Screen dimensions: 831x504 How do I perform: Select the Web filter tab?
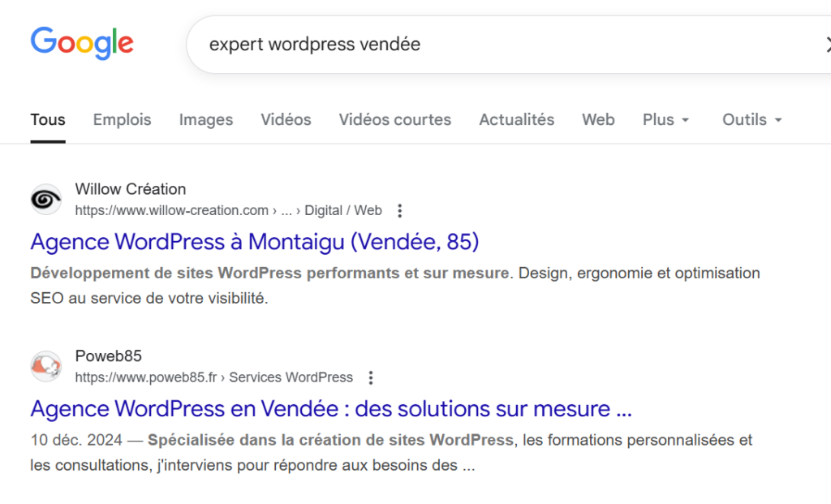(598, 119)
